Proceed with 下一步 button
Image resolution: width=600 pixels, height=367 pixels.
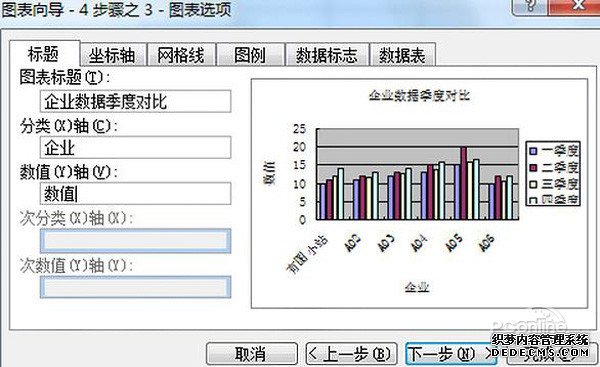pos(451,354)
